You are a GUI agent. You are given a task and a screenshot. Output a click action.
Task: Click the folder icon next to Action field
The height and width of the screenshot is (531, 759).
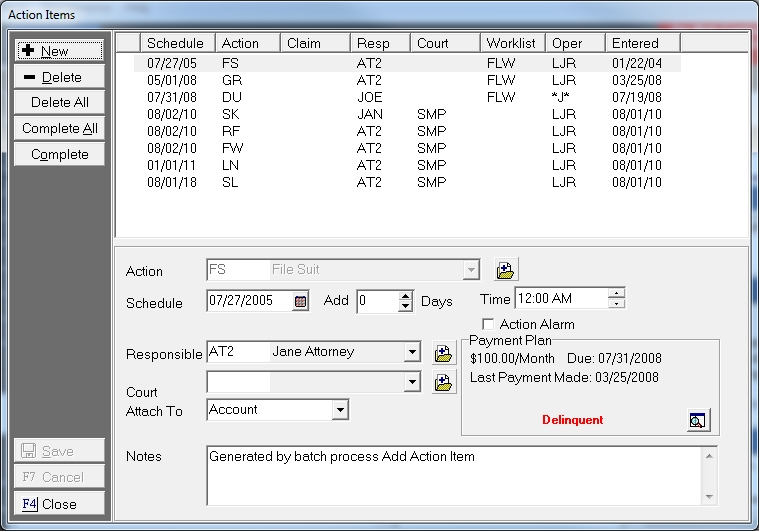507,270
